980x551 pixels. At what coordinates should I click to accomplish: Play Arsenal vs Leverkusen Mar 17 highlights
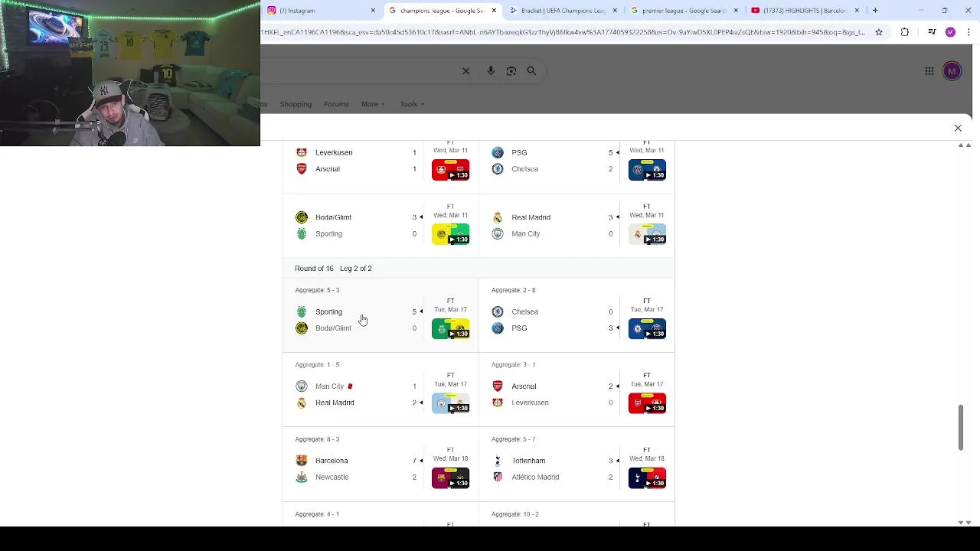647,403
